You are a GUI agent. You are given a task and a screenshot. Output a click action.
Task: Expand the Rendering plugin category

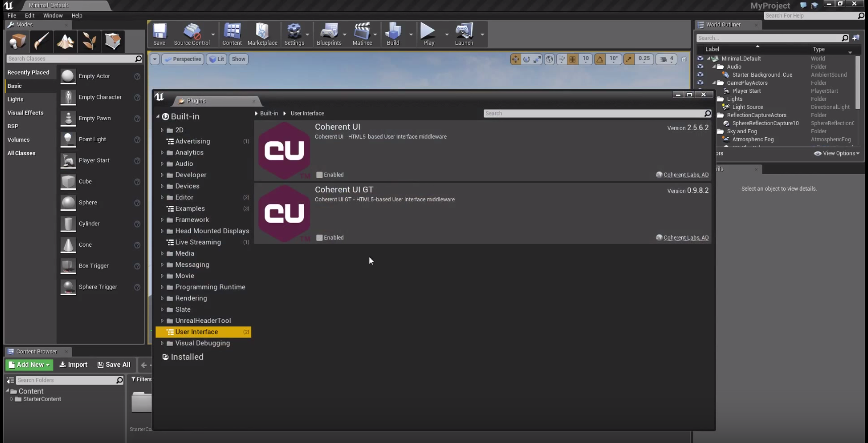pos(162,298)
